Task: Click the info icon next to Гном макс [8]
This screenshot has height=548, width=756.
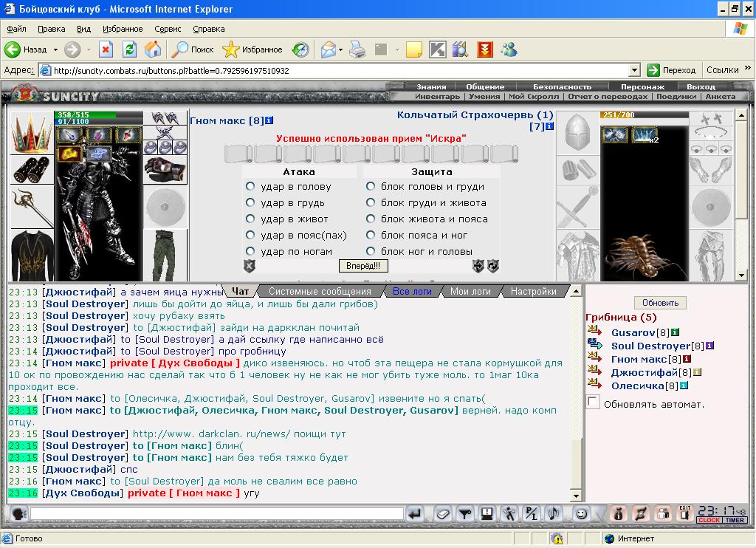Action: (x=269, y=120)
